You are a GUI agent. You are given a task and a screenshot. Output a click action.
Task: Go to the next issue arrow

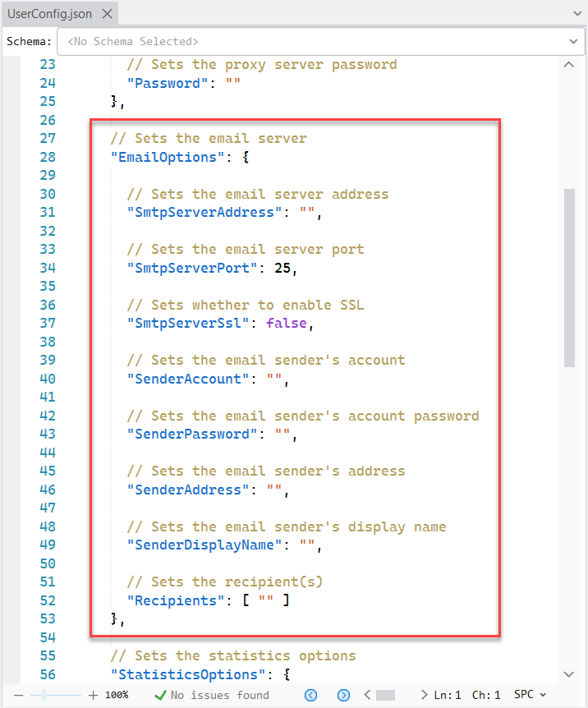[x=344, y=695]
